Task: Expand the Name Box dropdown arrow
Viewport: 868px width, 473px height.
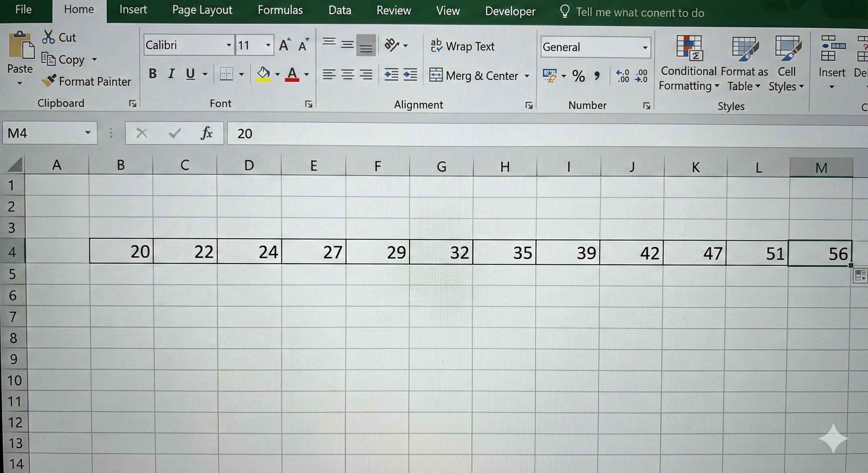Action: tap(88, 133)
